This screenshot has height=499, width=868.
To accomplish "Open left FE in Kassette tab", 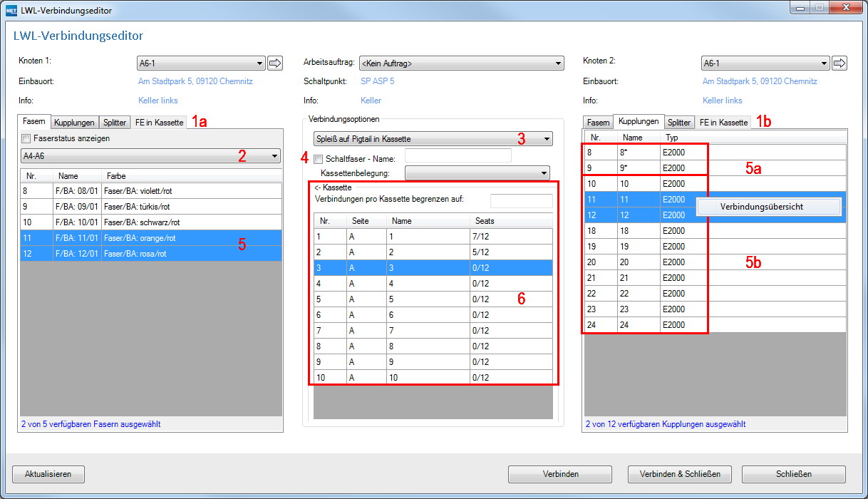I will (158, 123).
